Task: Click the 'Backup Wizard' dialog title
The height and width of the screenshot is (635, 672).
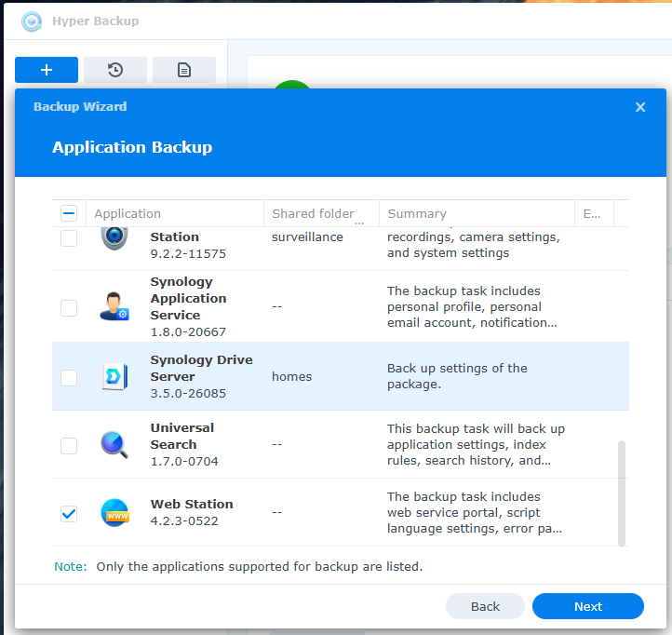Action: (80, 106)
